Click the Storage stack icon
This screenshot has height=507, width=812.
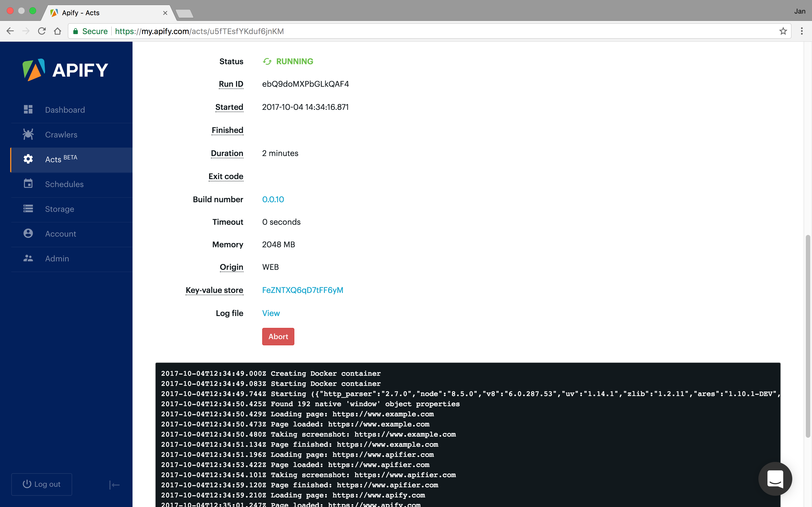[x=28, y=208]
